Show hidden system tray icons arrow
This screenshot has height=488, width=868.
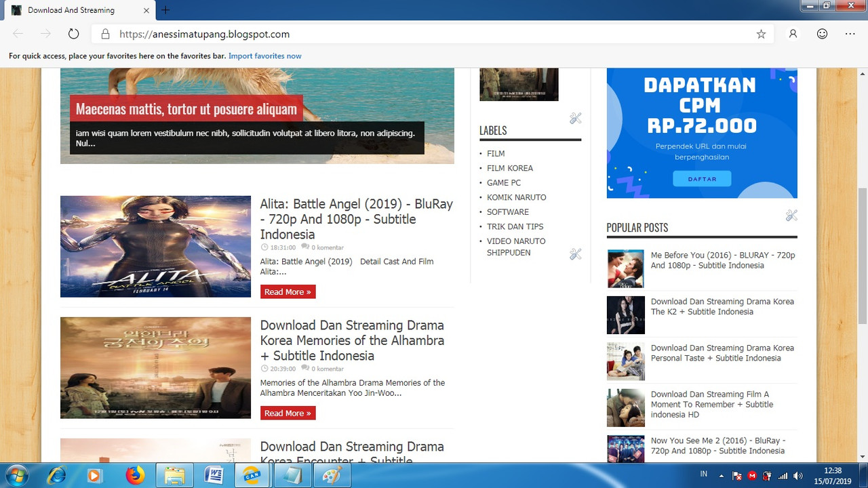point(721,476)
